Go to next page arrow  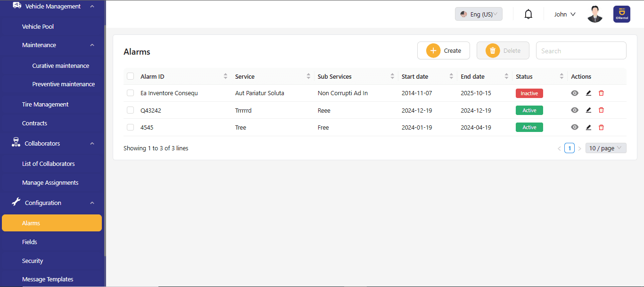pyautogui.click(x=579, y=148)
